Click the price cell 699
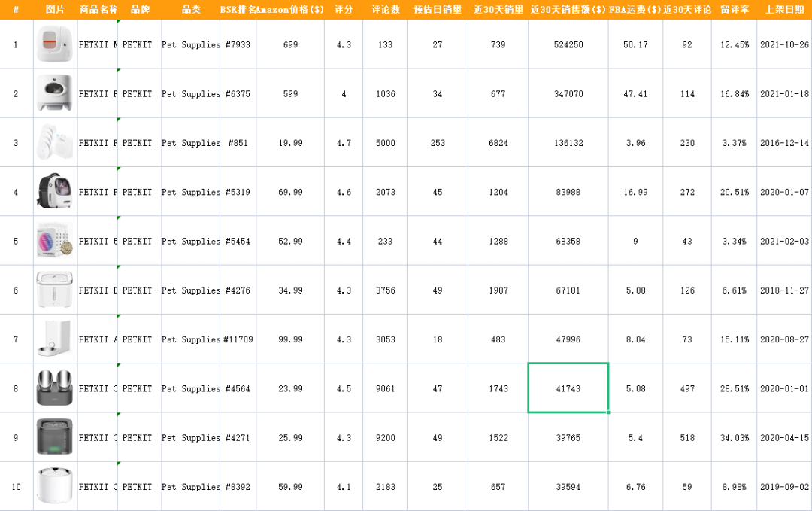The image size is (812, 511). pos(290,44)
